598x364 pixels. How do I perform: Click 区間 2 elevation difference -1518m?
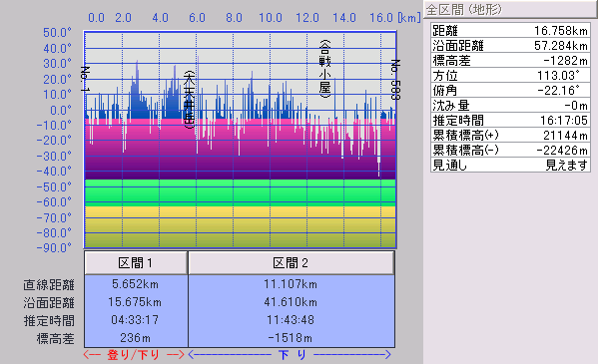coord(291,338)
